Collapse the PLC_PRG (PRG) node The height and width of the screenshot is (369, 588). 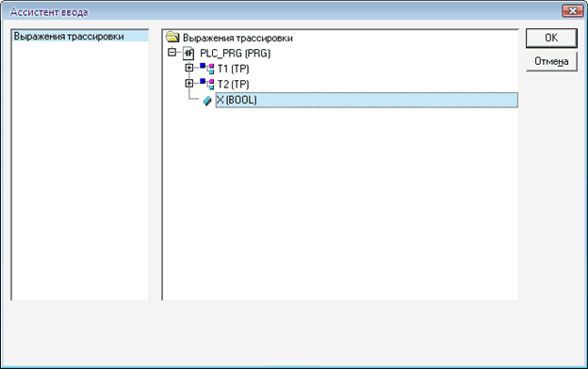pos(171,53)
